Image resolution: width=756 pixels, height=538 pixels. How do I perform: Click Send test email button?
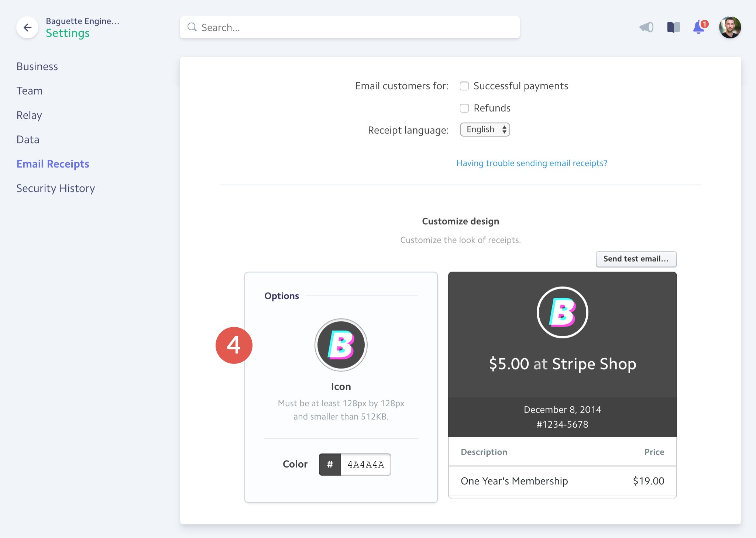click(636, 259)
